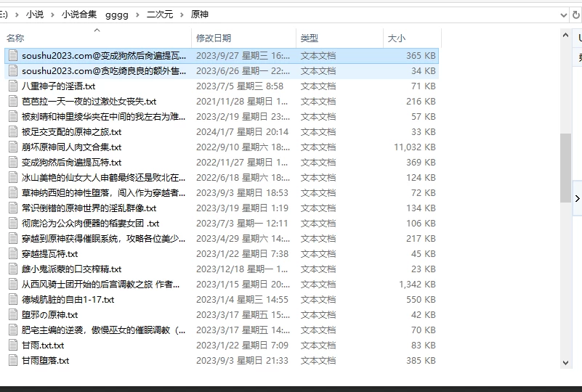Click the file icon in the 70 KB row
Screen dimensions: 582x392
click(13, 330)
